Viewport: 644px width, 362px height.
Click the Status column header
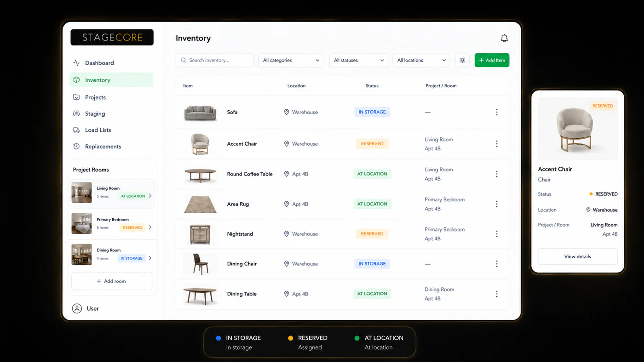pos(372,86)
